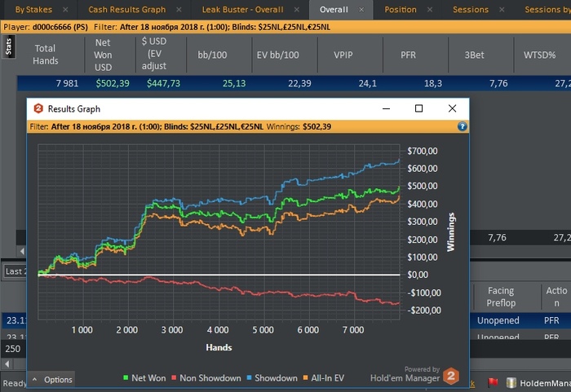Click the Ready status text
The image size is (571, 392).
(15, 383)
